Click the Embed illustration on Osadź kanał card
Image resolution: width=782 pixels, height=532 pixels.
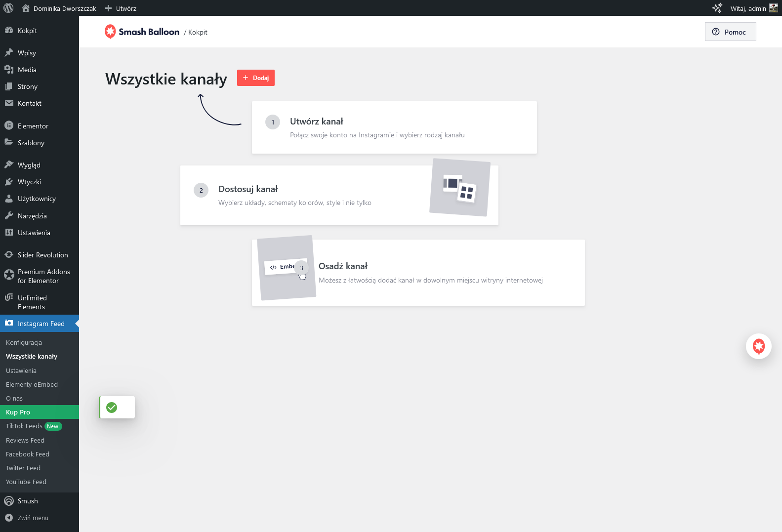[286, 268]
